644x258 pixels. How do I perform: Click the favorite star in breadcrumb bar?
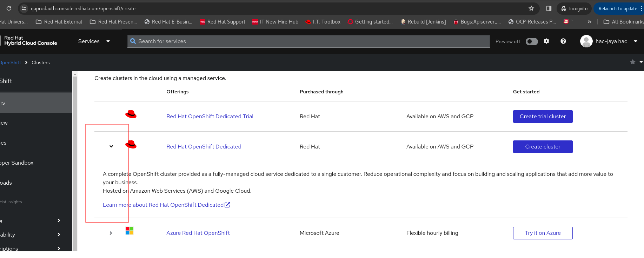tap(633, 62)
